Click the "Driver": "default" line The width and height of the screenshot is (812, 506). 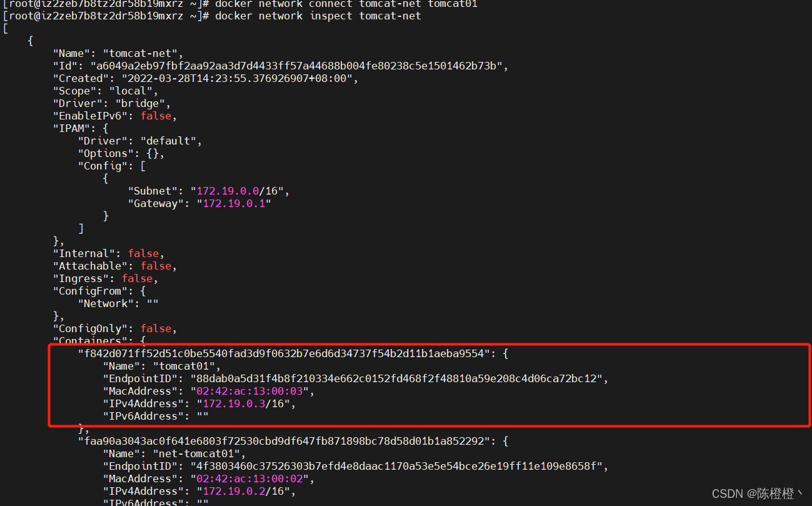click(x=140, y=141)
